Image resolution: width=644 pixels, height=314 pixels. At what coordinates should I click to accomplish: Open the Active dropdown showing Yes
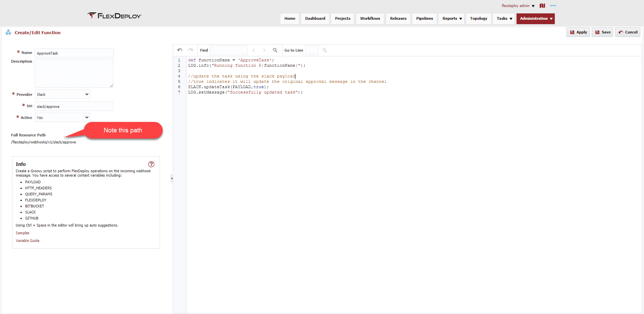[x=62, y=118]
